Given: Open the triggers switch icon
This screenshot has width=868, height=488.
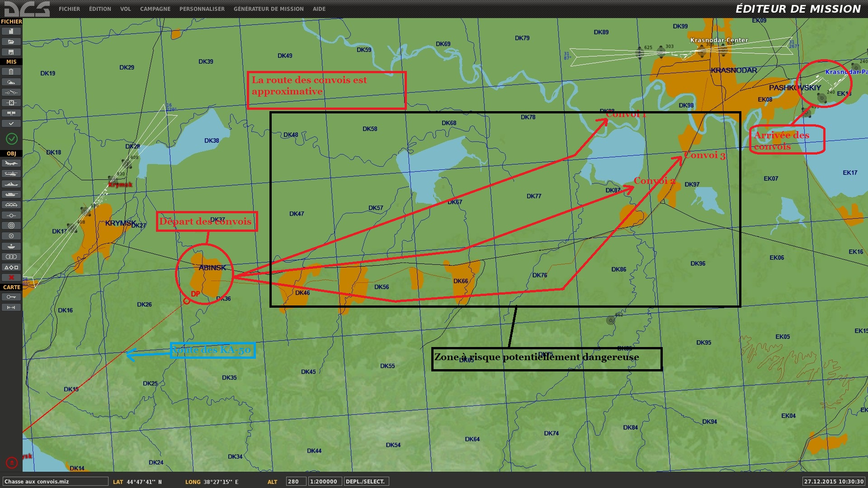Looking at the screenshot, I should 11,92.
